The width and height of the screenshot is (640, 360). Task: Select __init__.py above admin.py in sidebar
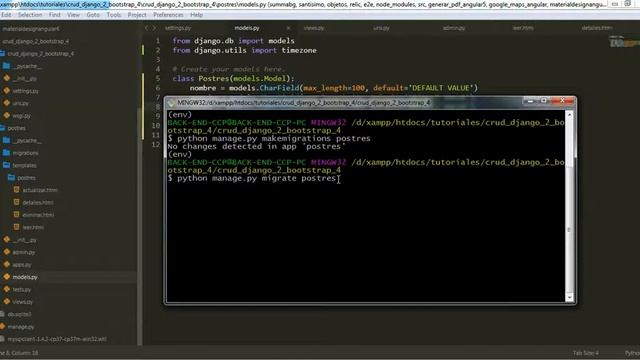[x=24, y=240]
